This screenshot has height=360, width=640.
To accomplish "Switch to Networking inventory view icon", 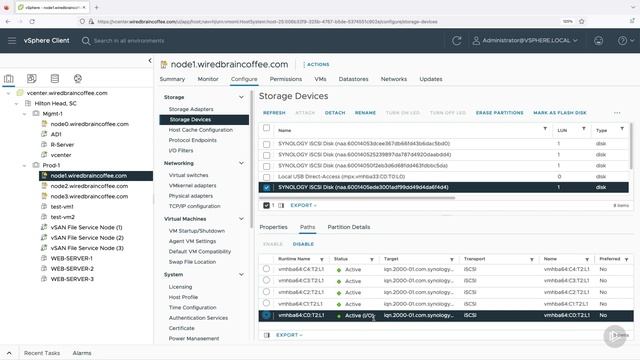I will [x=78, y=78].
